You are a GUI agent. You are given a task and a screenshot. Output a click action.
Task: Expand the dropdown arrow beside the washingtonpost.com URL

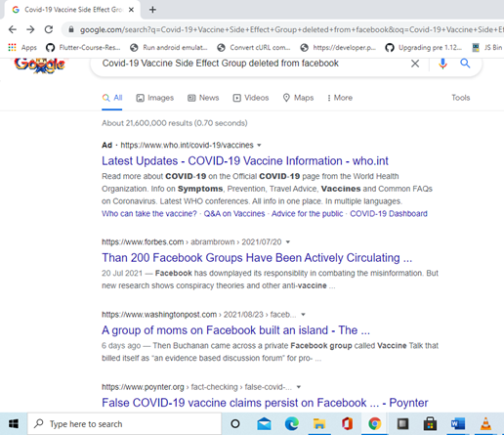(303, 315)
